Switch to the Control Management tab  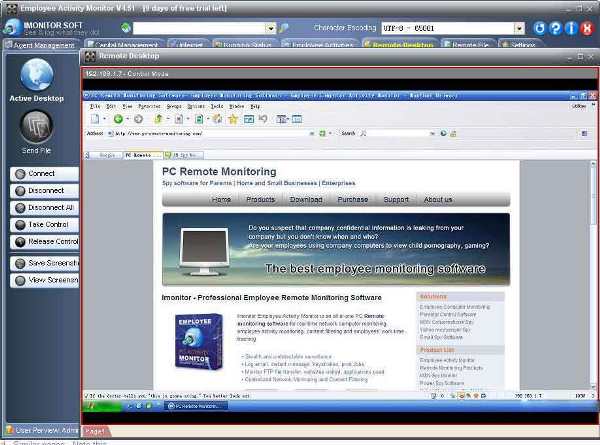(123, 44)
